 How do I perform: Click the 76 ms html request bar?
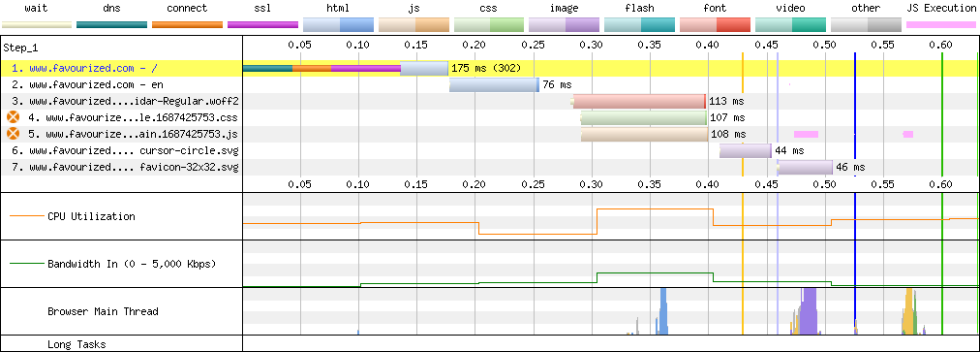pyautogui.click(x=495, y=84)
